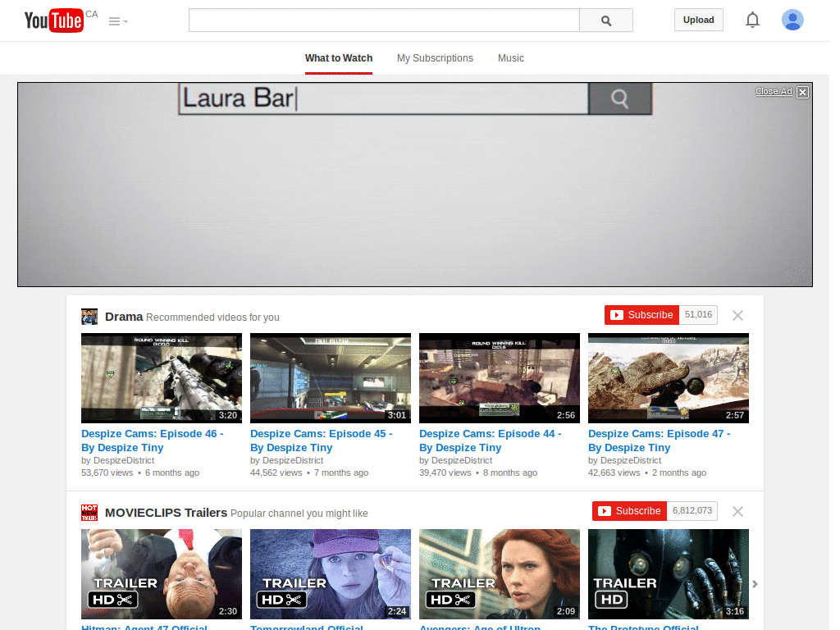
Task: Dismiss the MOVIECLIPS Trailers section
Action: [737, 512]
